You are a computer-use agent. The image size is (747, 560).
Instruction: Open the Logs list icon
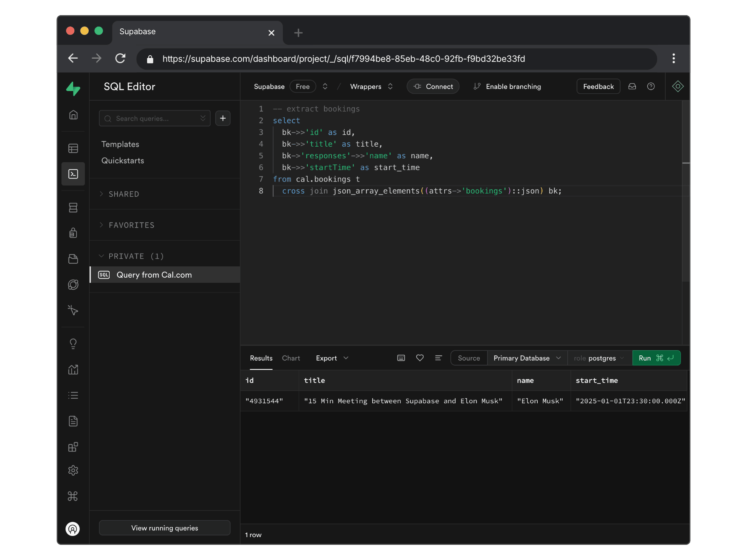(x=73, y=395)
